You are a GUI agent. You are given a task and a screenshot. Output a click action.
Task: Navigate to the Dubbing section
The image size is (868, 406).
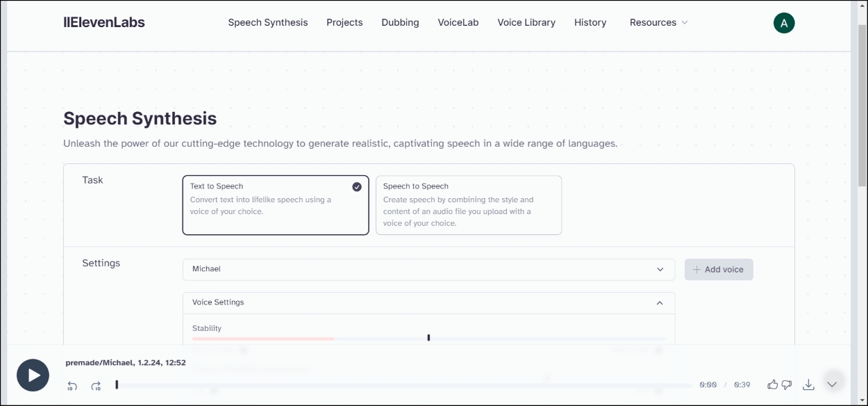click(400, 22)
